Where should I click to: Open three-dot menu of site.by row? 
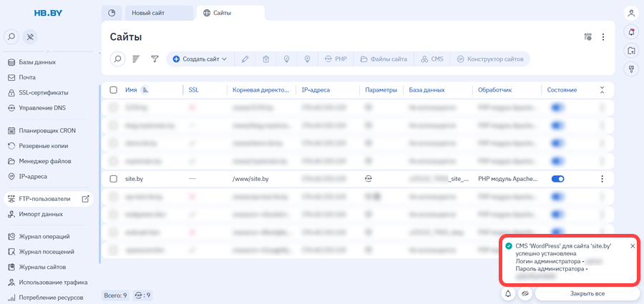point(602,179)
